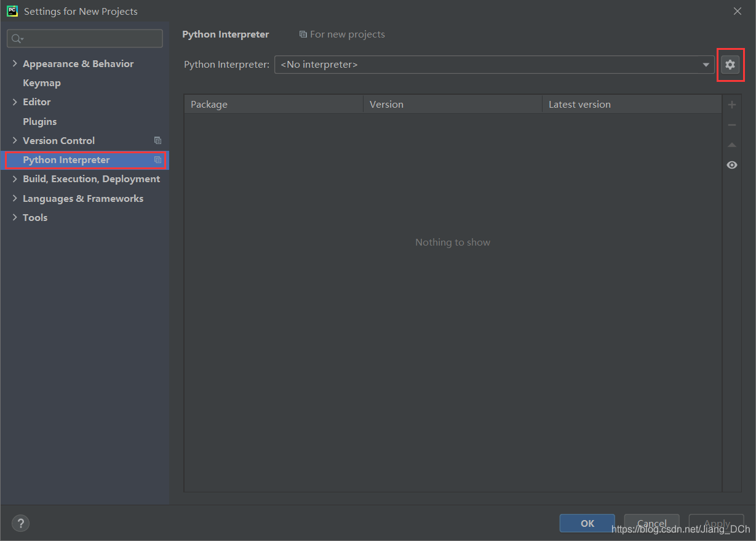Select the Plugins settings page

tap(39, 121)
